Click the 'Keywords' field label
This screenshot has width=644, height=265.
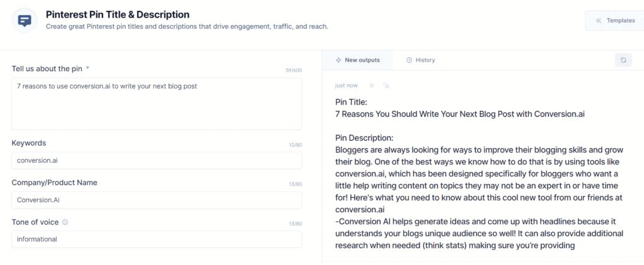click(x=29, y=143)
